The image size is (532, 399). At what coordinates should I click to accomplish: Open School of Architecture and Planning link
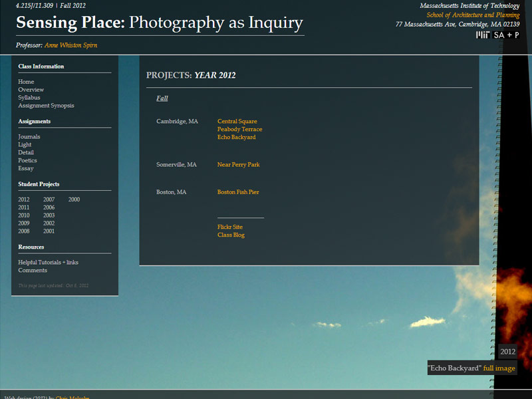[x=473, y=15]
